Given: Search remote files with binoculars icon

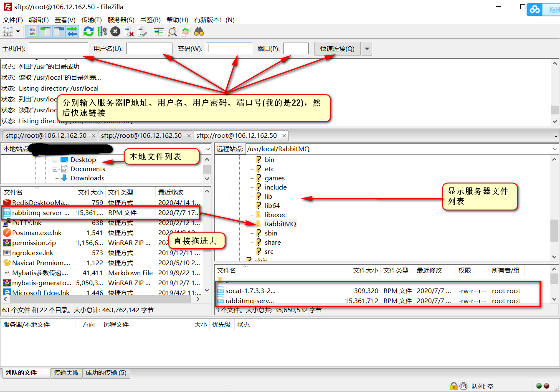Looking at the screenshot, I should pos(199,31).
